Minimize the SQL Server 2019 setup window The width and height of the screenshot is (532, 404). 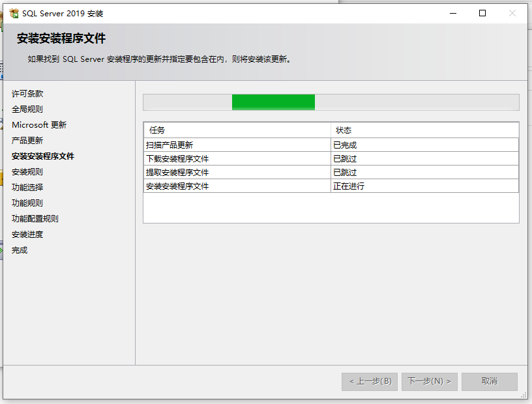tap(453, 13)
